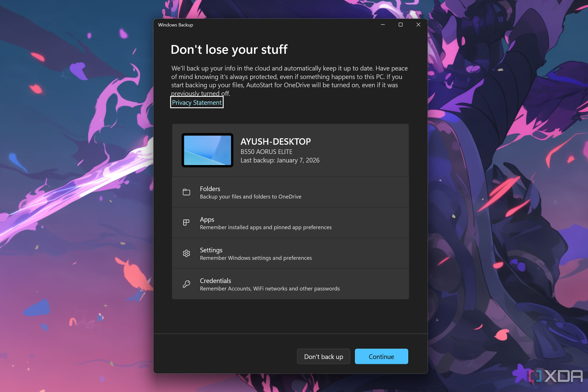Click the Credentials key icon

tap(186, 284)
